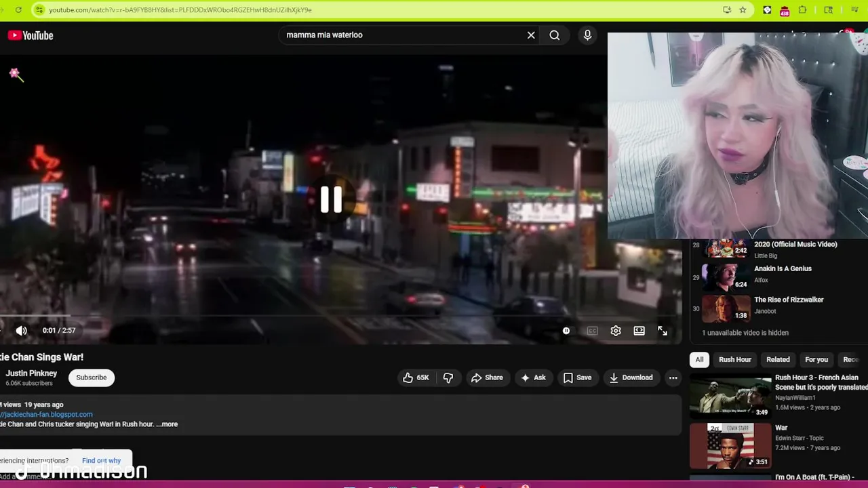Click the install/cast icon in the address bar

[x=727, y=9]
